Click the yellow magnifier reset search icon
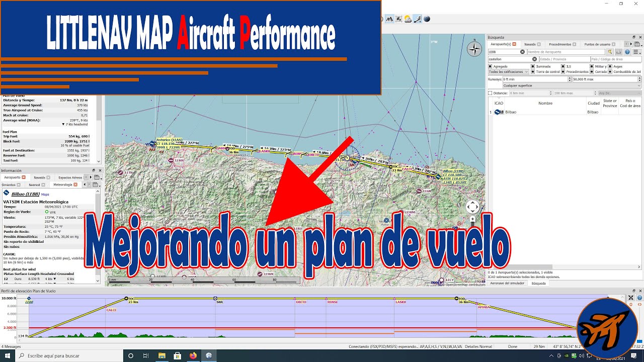Viewport: 644px width, 362px height. (x=610, y=52)
